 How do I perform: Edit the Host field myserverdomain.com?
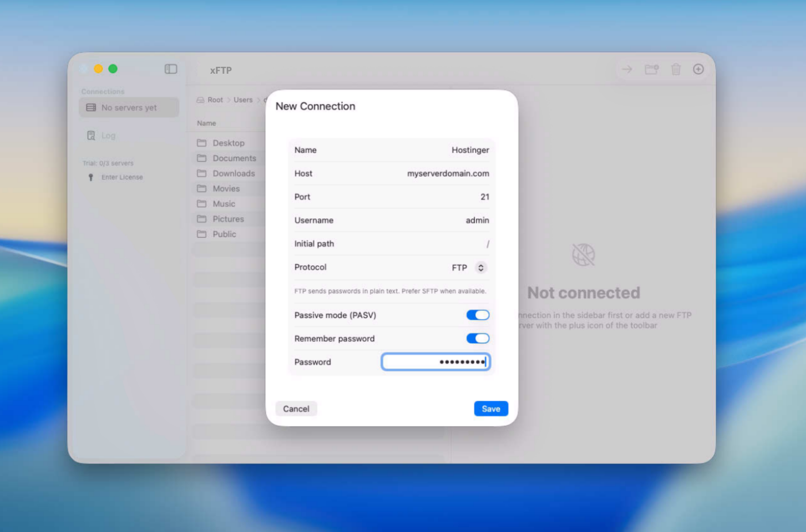(447, 173)
